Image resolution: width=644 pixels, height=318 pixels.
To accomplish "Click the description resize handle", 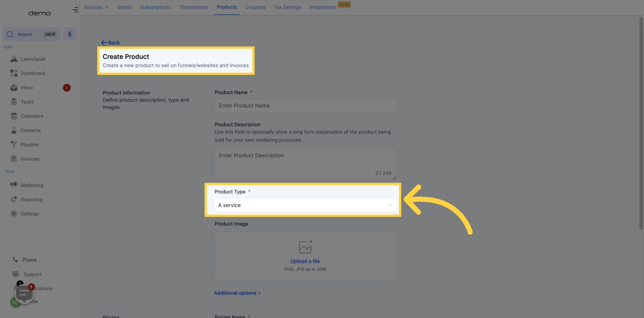I will pyautogui.click(x=394, y=178).
